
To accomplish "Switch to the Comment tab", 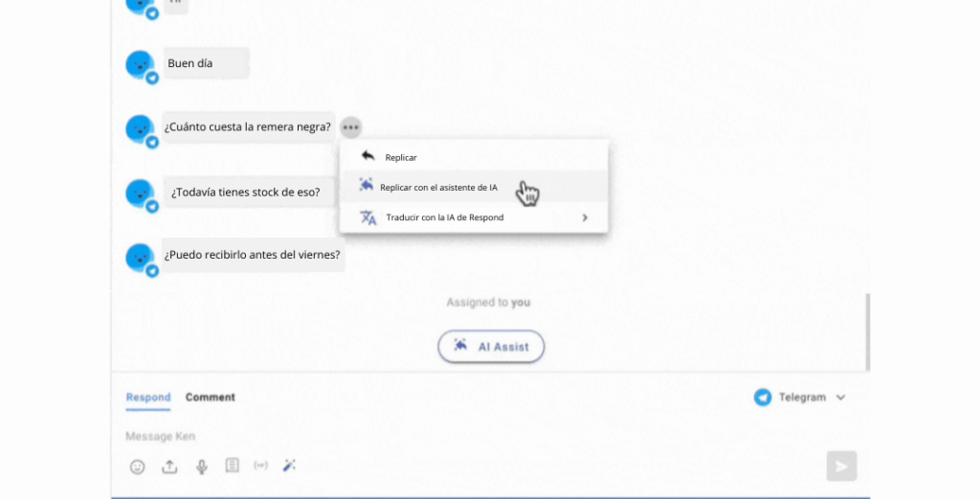I will (x=210, y=397).
